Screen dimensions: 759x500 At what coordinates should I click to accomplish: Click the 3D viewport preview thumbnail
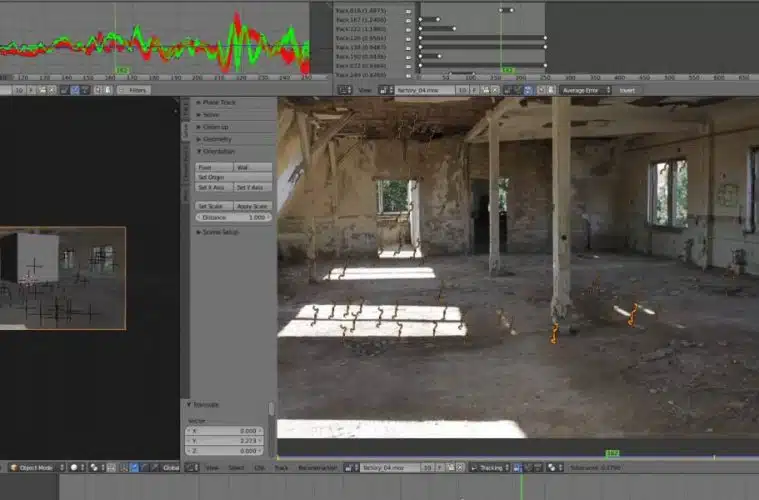tap(62, 278)
